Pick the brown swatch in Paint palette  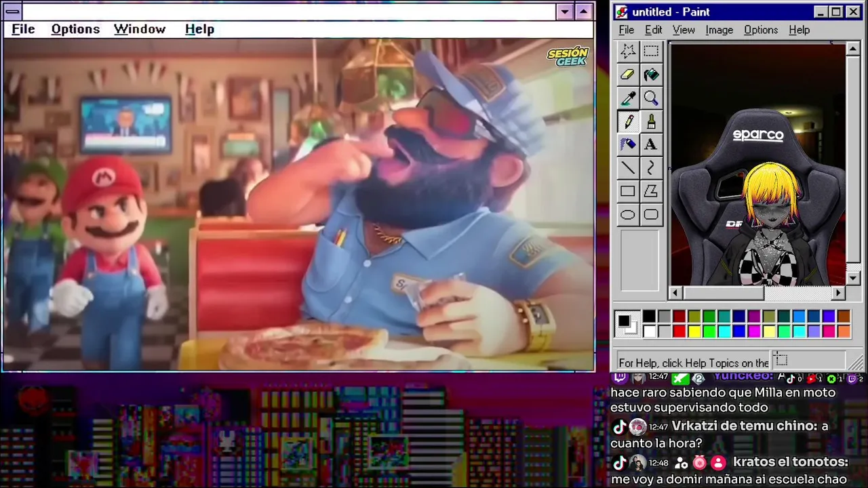pos(844,317)
